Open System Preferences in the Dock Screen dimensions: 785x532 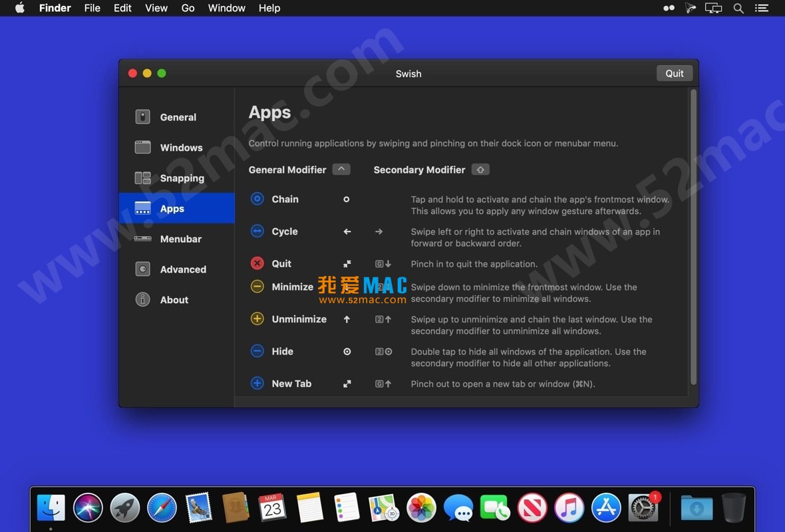(x=645, y=507)
